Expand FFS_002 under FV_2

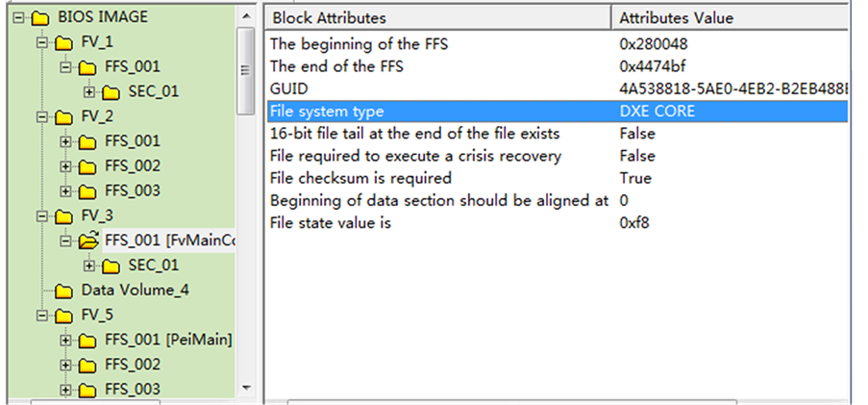tap(65, 166)
